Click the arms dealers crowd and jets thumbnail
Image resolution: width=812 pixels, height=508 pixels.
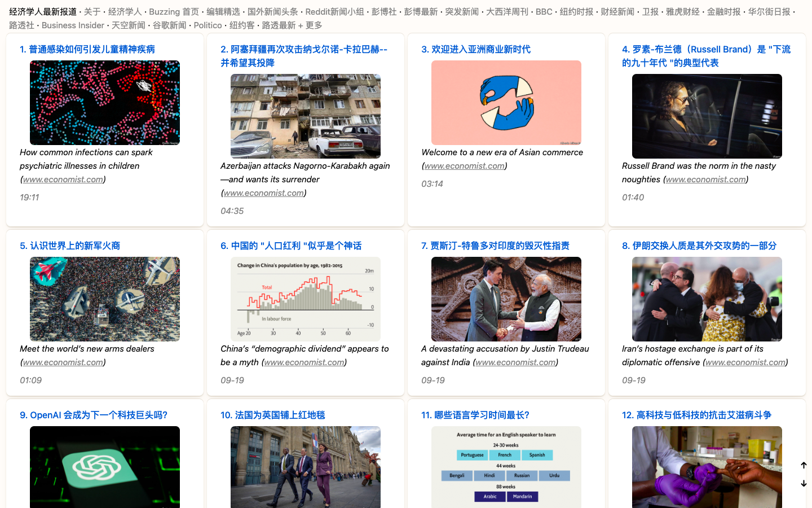[x=105, y=299]
